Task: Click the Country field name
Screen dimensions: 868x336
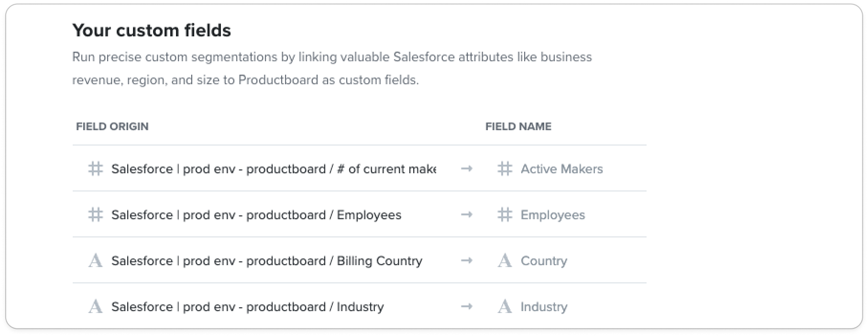Action: tap(544, 261)
